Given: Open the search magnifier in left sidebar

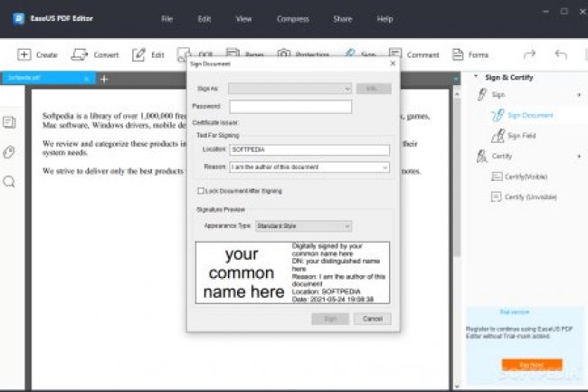Looking at the screenshot, I should tap(9, 182).
